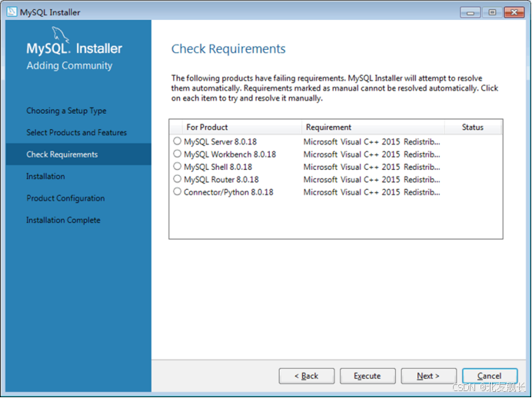
Task: Open the Product Configuration step
Action: (65, 198)
